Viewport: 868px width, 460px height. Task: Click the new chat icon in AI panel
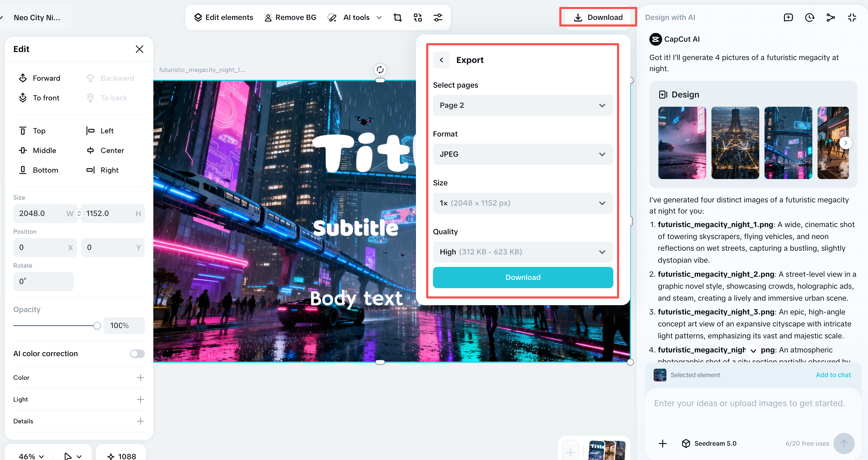[x=788, y=18]
